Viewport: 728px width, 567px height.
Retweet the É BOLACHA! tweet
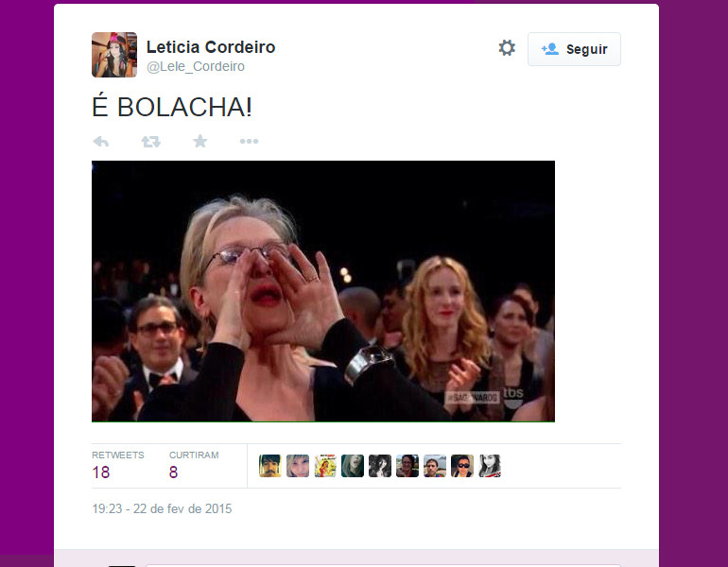(x=151, y=142)
